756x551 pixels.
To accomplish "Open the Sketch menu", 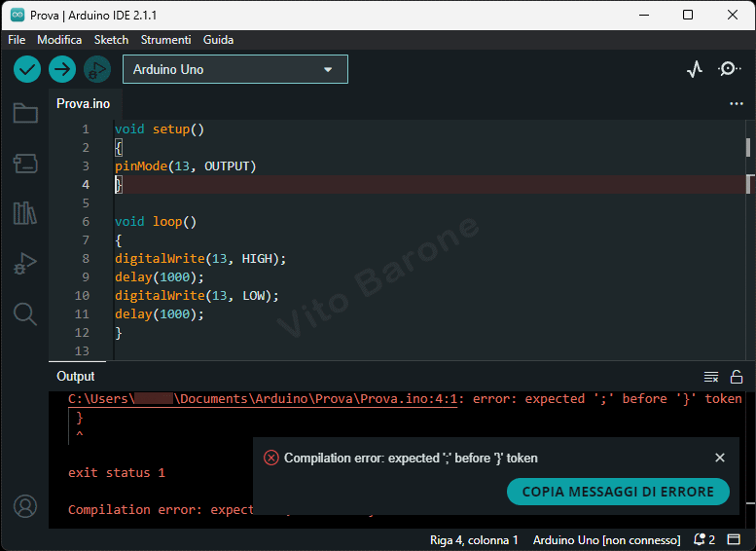I will tap(111, 40).
